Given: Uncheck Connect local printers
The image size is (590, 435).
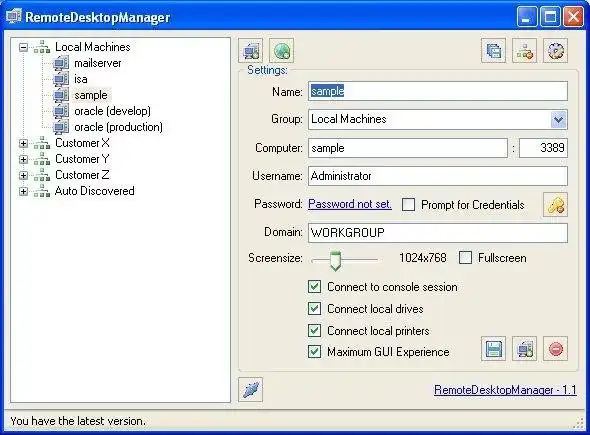Looking at the screenshot, I should tap(315, 331).
